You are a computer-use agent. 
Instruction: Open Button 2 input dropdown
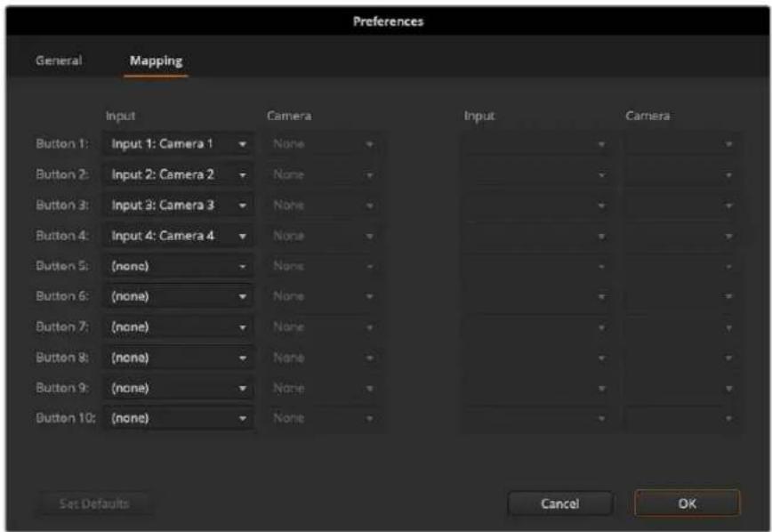point(178,174)
